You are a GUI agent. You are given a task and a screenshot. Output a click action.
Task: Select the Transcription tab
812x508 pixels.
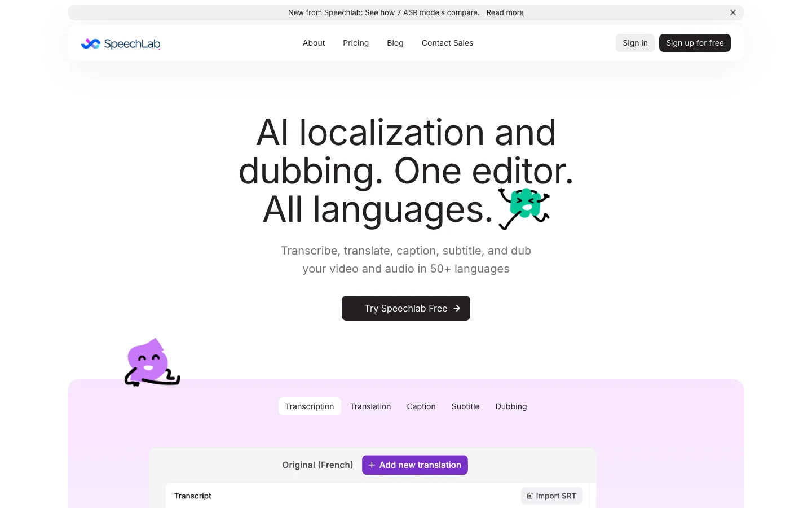(310, 406)
